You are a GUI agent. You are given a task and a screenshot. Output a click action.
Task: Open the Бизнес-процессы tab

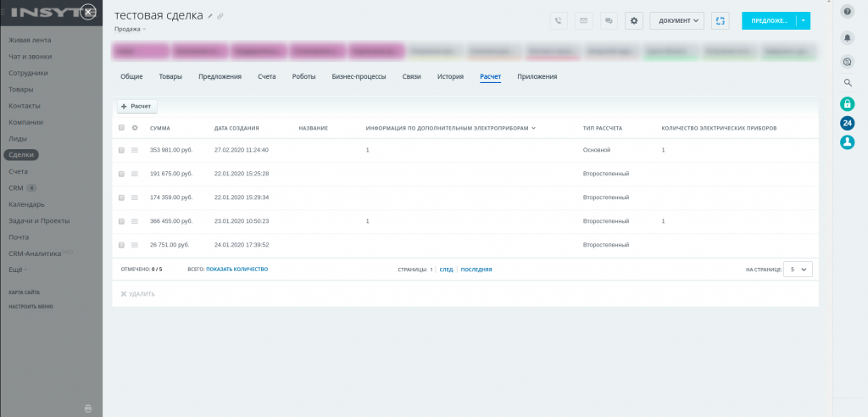pos(359,77)
